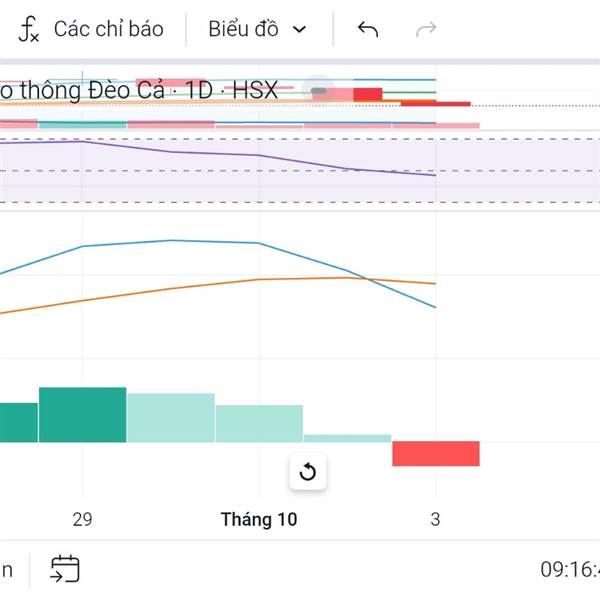Click the bright red candle near the legend

(368, 94)
